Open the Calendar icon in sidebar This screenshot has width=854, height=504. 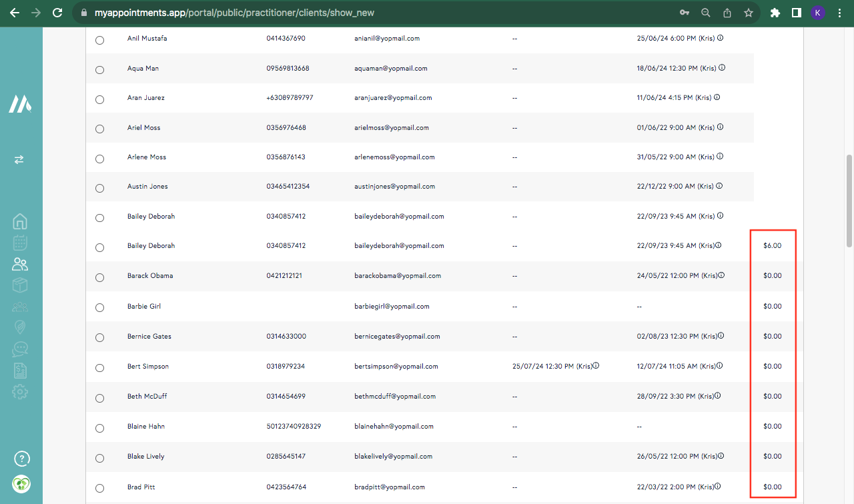tap(20, 243)
